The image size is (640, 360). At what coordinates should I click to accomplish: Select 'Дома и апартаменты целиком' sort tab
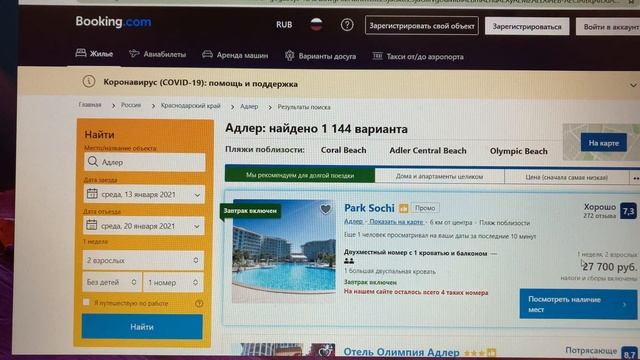439,176
